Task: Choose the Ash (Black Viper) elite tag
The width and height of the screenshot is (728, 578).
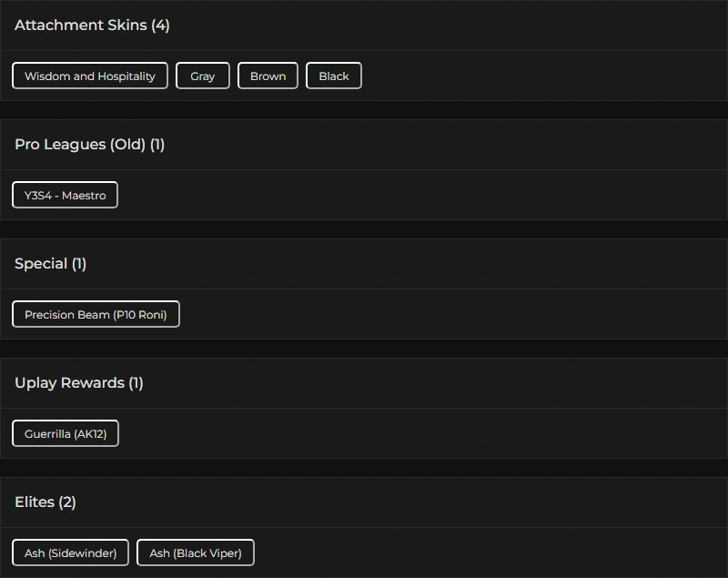Action: [196, 553]
